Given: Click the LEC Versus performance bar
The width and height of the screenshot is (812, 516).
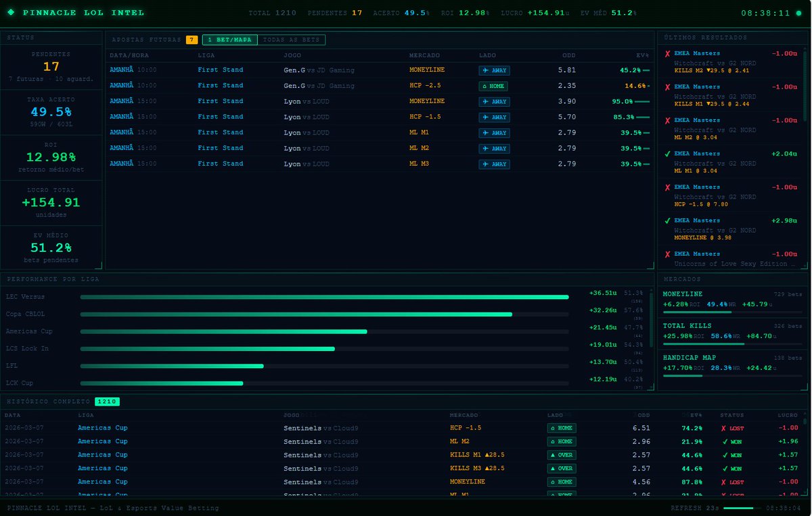Looking at the screenshot, I should [x=324, y=297].
